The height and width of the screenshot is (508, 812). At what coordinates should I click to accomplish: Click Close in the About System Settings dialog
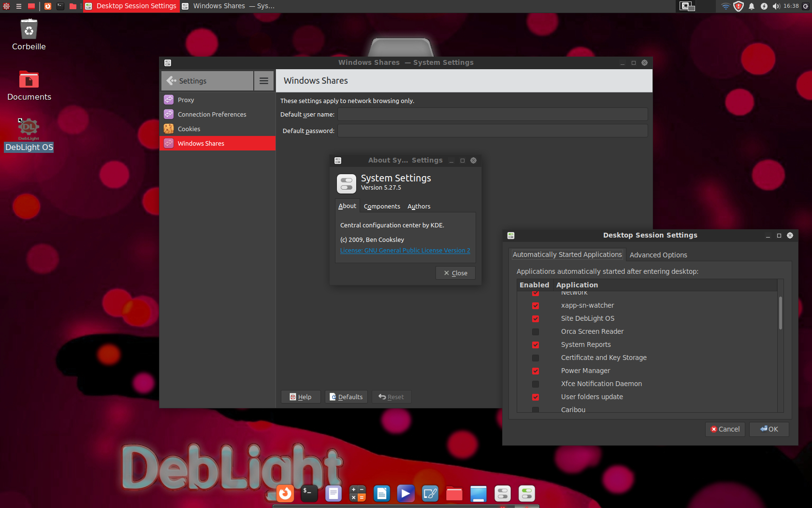pos(455,273)
